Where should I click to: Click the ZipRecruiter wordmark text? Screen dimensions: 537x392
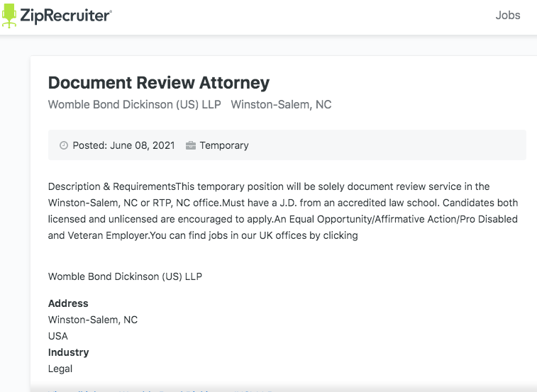point(65,15)
